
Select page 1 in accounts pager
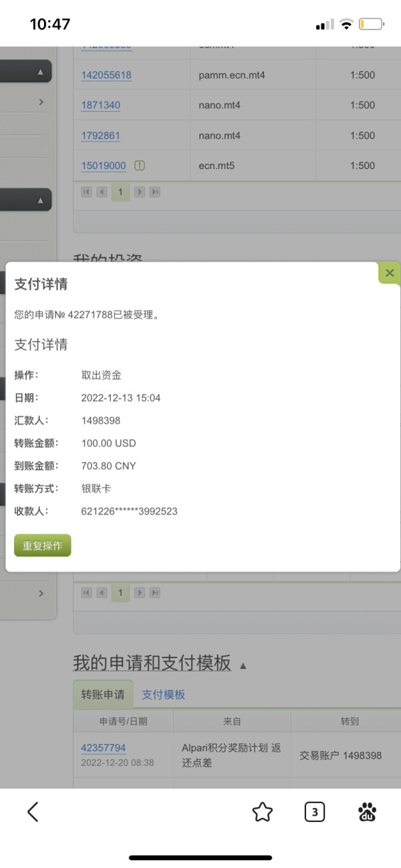[x=120, y=192]
